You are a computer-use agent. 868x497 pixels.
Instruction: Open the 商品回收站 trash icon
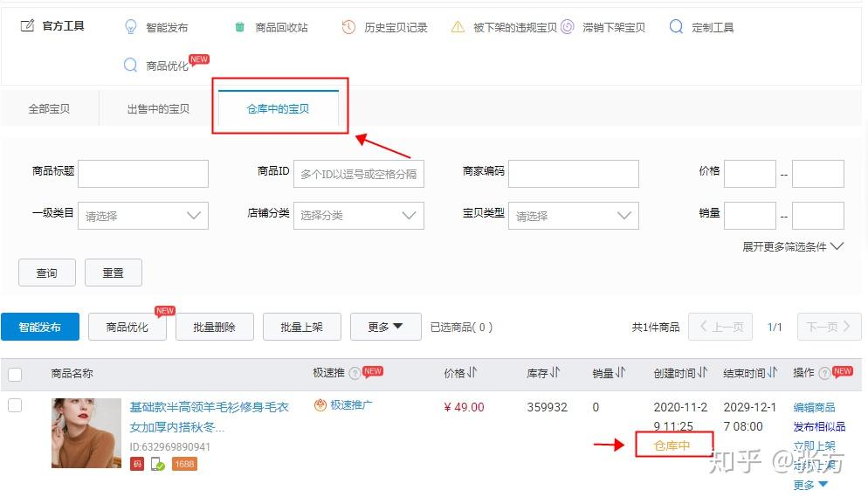239,26
